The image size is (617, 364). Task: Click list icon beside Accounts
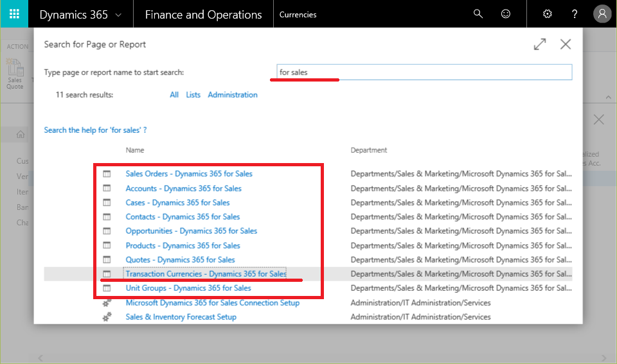[x=107, y=188]
